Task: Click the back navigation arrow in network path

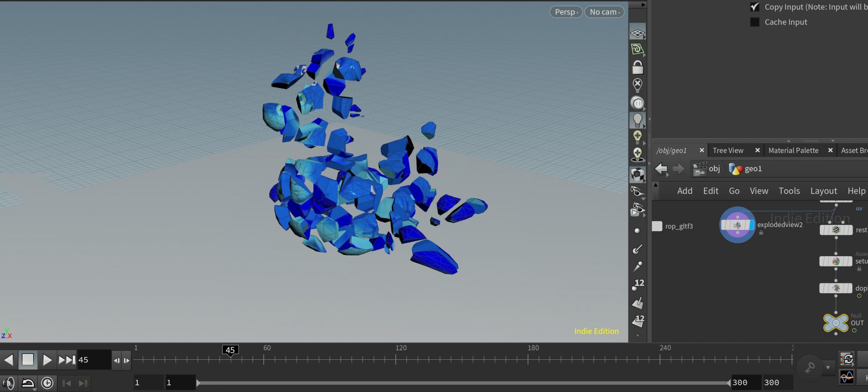Action: [661, 169]
